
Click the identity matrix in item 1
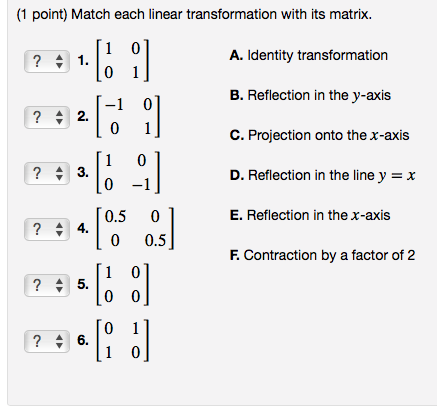pyautogui.click(x=122, y=61)
